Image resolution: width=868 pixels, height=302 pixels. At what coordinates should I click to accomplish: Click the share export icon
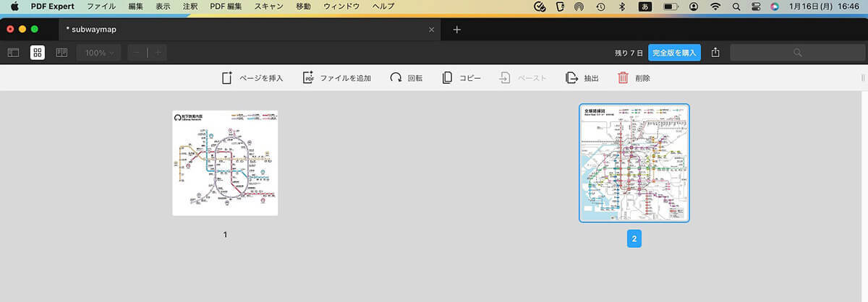click(x=715, y=53)
